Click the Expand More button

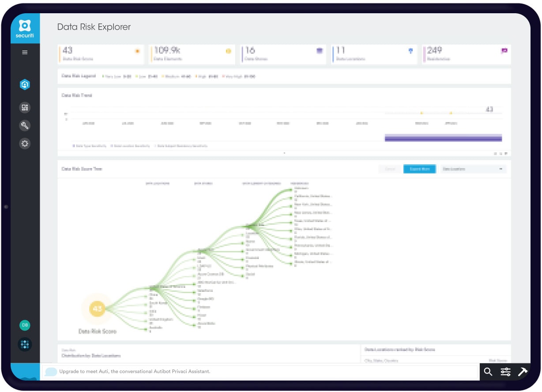420,169
